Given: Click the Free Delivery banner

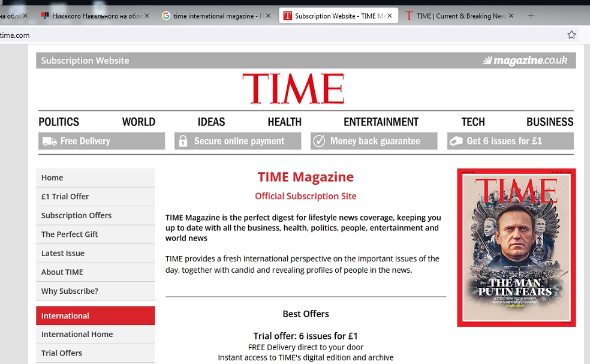Looking at the screenshot, I should 101,141.
